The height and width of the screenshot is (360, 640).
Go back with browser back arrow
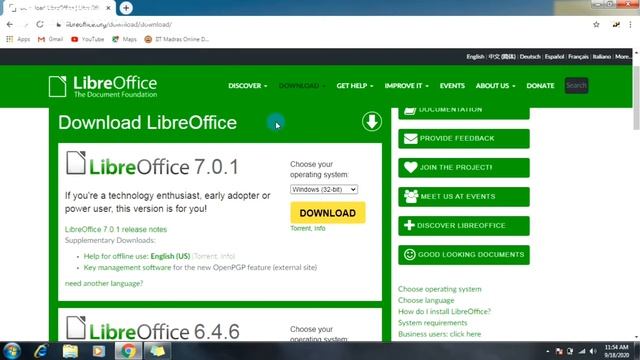pos(9,24)
